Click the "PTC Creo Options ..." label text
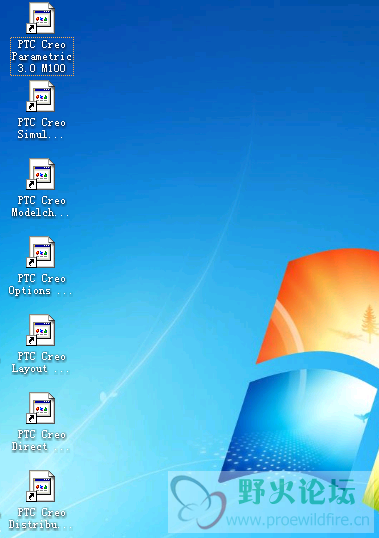 pos(40,284)
